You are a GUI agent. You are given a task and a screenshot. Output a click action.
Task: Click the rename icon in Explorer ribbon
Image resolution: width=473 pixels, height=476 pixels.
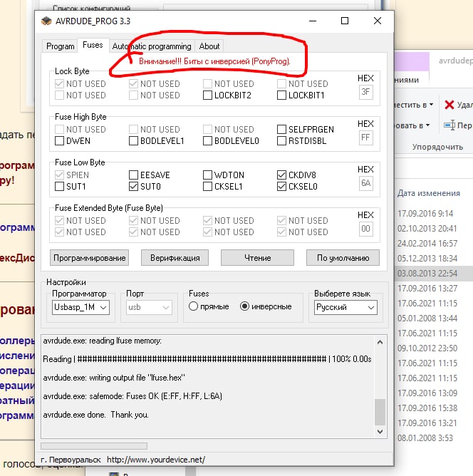[x=449, y=125]
